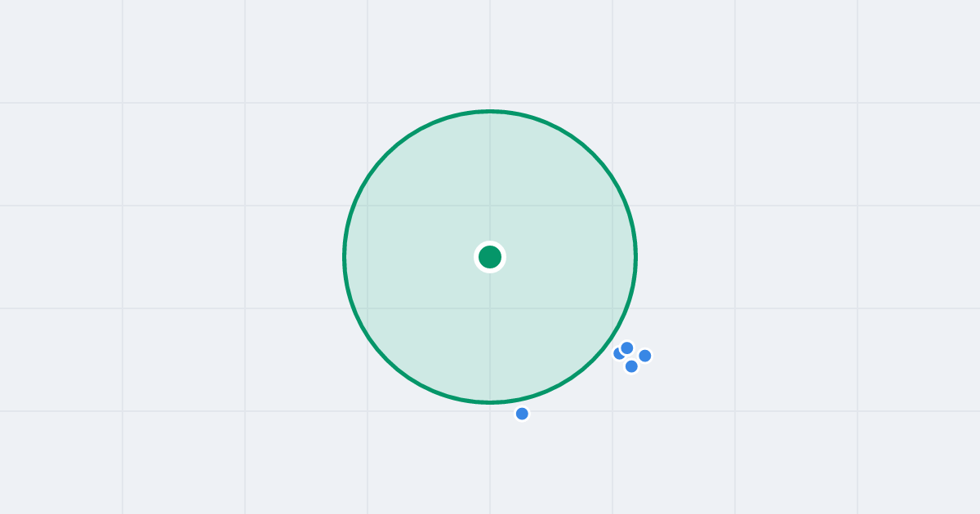Click inside the shaded radius, below the center marker
Image resolution: width=980 pixels, height=514 pixels.
click(x=490, y=335)
